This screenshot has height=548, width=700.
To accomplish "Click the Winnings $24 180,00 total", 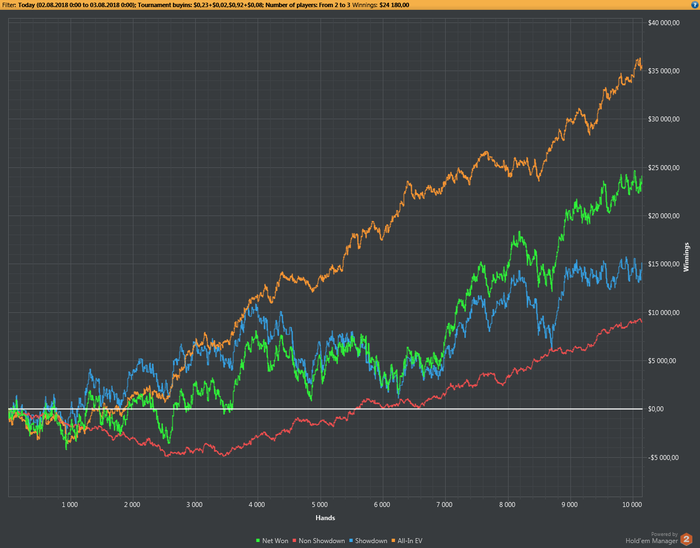I will pyautogui.click(x=380, y=5).
